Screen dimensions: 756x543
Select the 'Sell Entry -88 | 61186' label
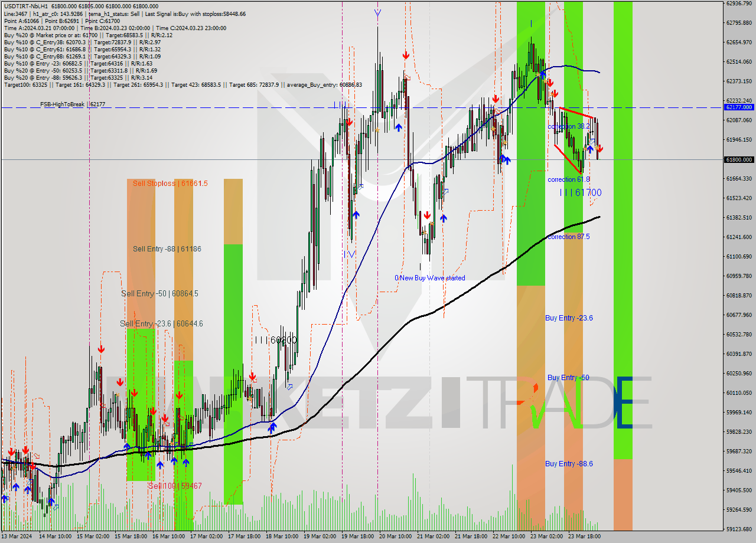tap(167, 249)
